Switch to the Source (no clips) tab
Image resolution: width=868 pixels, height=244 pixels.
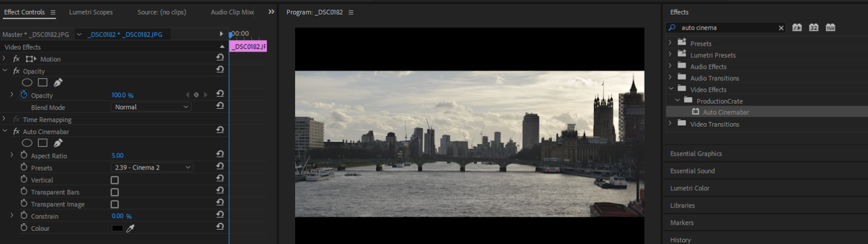(162, 12)
